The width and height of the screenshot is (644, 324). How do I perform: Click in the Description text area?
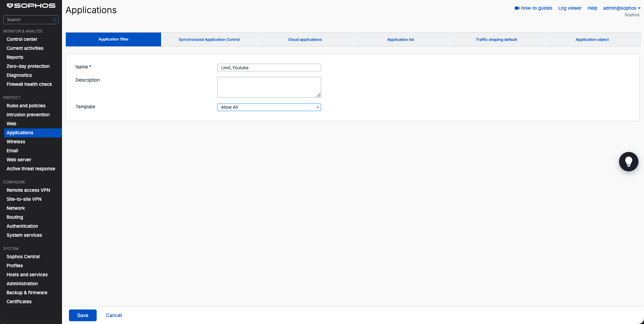[x=269, y=87]
